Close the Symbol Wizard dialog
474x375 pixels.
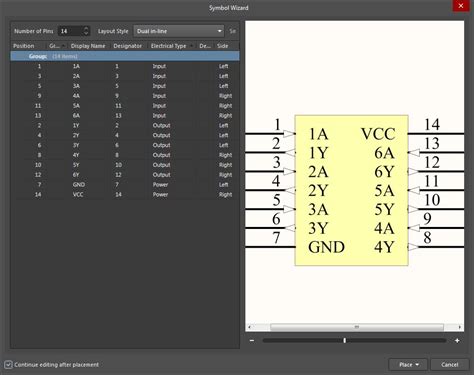[461, 6]
